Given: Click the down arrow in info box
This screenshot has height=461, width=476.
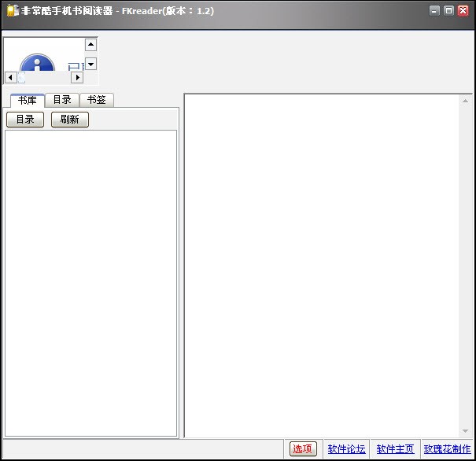Looking at the screenshot, I should tap(90, 64).
